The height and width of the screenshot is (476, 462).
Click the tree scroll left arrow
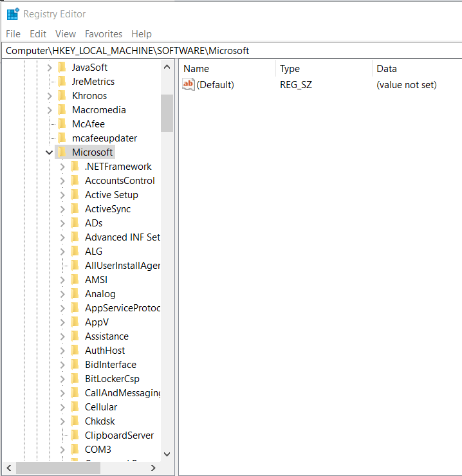(x=8, y=468)
